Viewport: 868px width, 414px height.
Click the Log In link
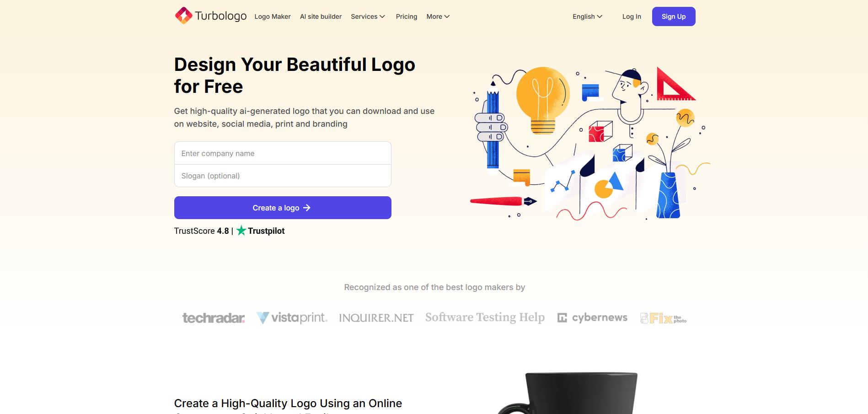point(632,16)
